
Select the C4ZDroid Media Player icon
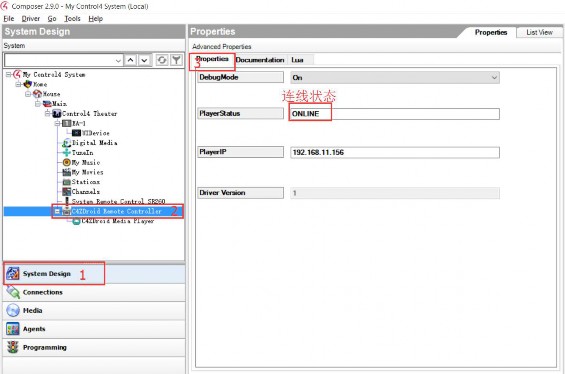[76, 221]
